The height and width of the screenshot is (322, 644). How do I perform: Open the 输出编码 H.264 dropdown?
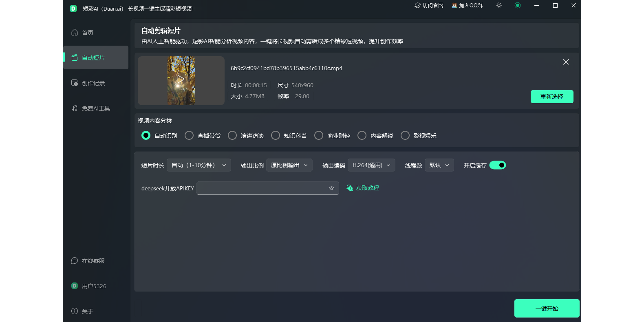click(x=371, y=165)
